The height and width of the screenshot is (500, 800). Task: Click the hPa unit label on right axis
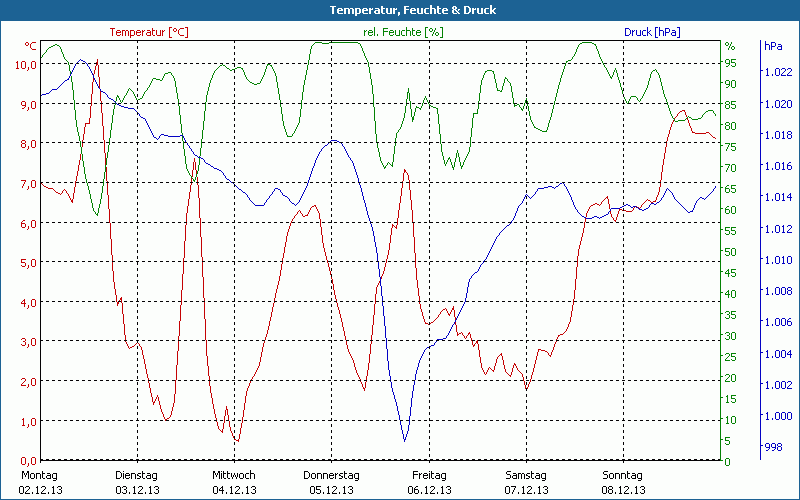pyautogui.click(x=773, y=46)
